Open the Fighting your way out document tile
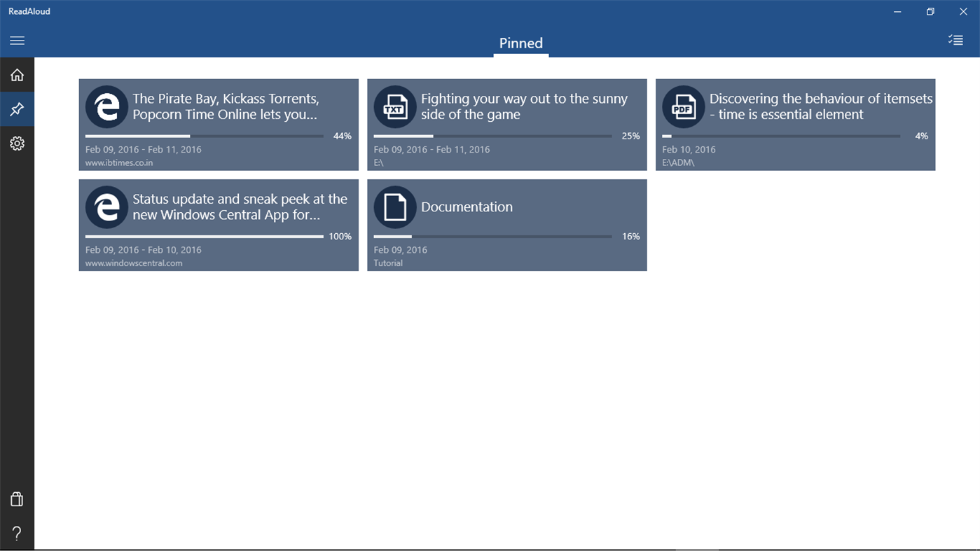The height and width of the screenshot is (551, 980). pos(506,124)
